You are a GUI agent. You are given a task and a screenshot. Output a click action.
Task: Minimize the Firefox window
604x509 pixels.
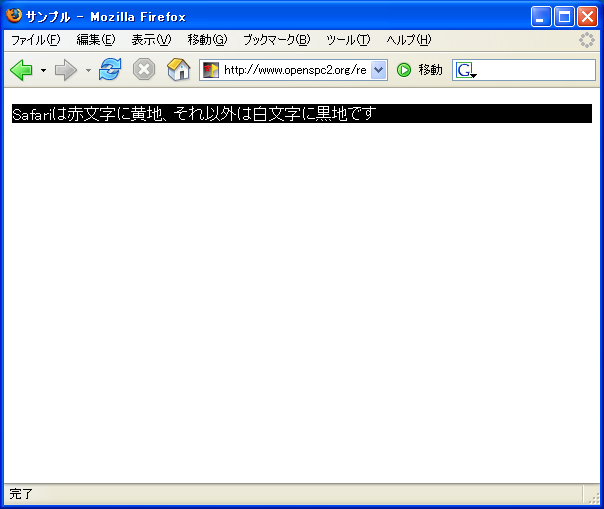541,17
